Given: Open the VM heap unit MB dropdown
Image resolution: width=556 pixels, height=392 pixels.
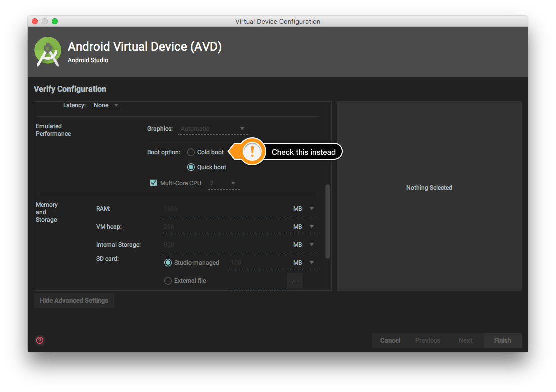Looking at the screenshot, I should point(303,227).
